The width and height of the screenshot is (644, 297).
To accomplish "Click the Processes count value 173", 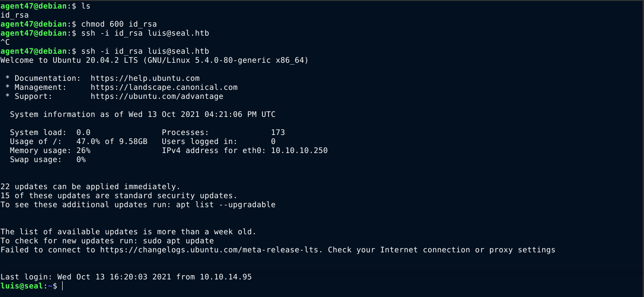I will (x=278, y=133).
